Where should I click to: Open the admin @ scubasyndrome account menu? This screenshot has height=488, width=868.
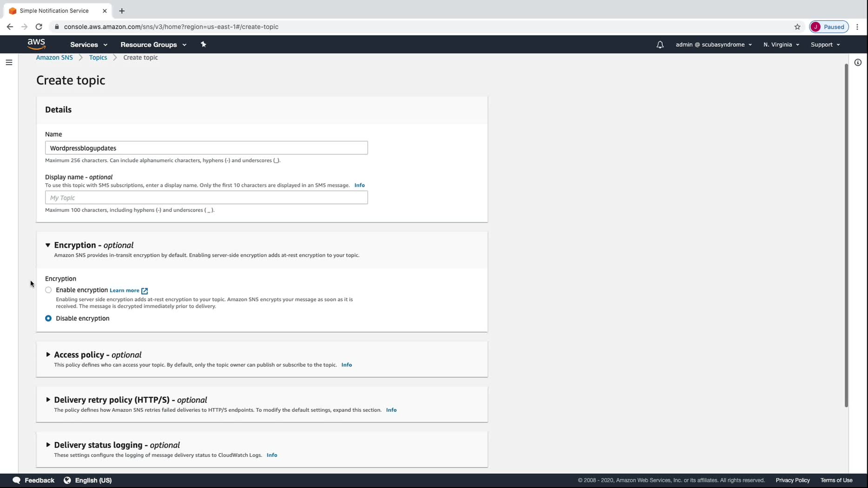pyautogui.click(x=714, y=45)
